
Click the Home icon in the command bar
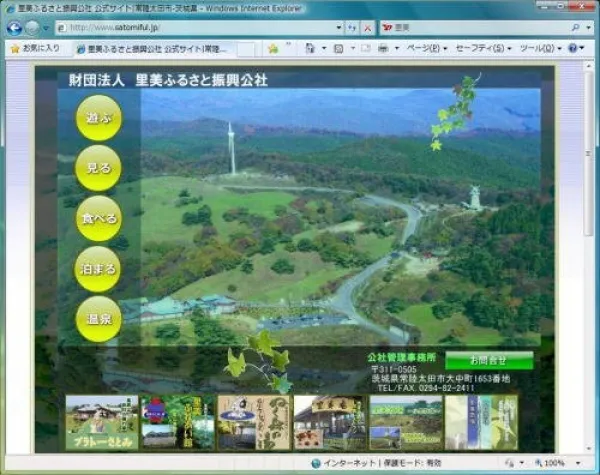pyautogui.click(x=310, y=48)
